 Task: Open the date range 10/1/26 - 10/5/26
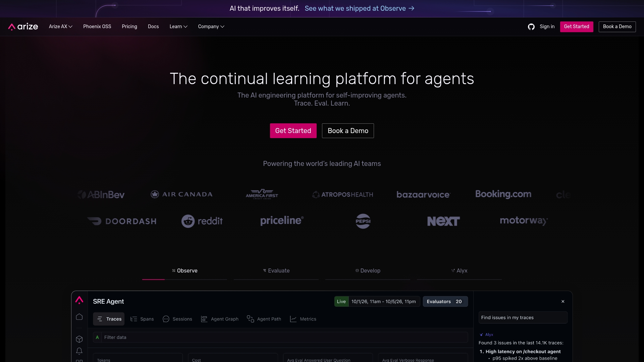point(384,302)
